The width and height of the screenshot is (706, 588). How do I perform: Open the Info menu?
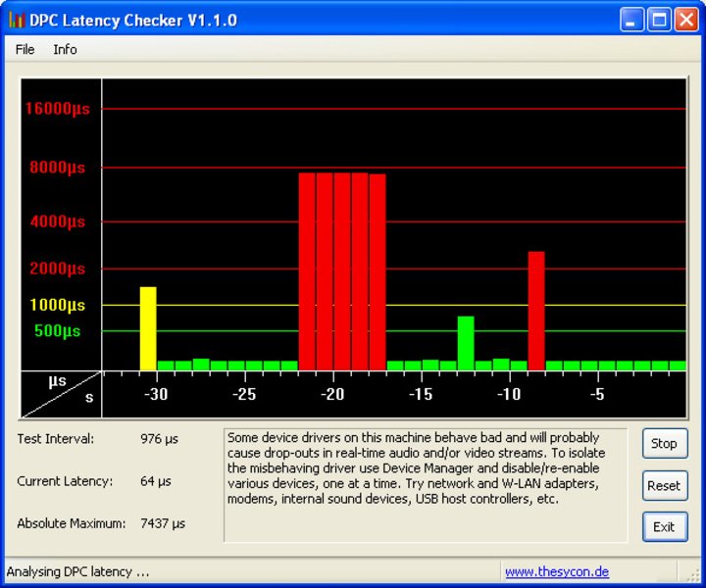tap(65, 49)
